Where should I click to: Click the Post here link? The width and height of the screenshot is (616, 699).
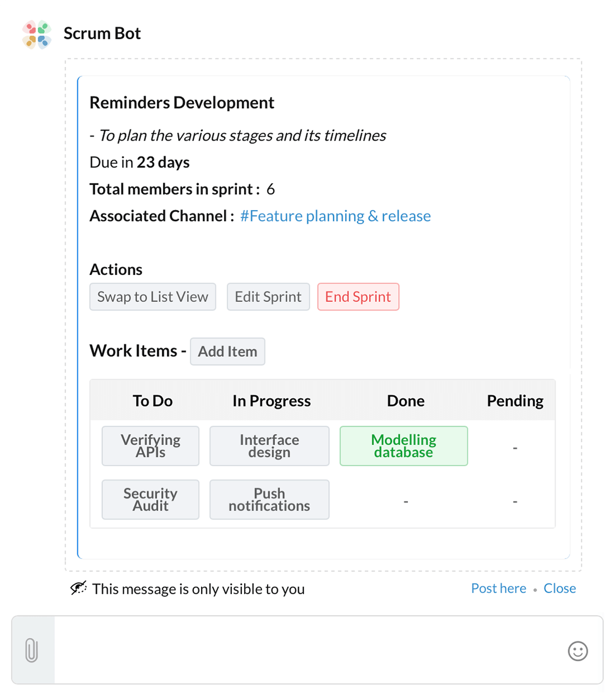[498, 588]
